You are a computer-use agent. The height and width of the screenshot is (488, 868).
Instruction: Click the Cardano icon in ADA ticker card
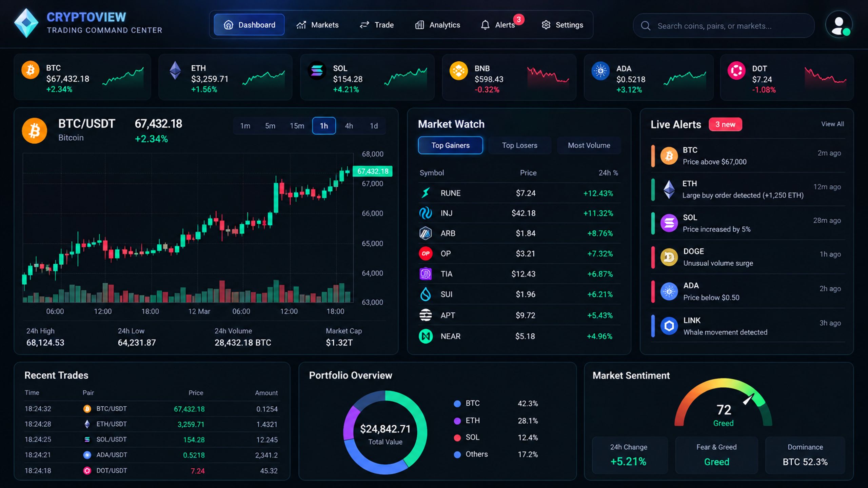(x=600, y=71)
